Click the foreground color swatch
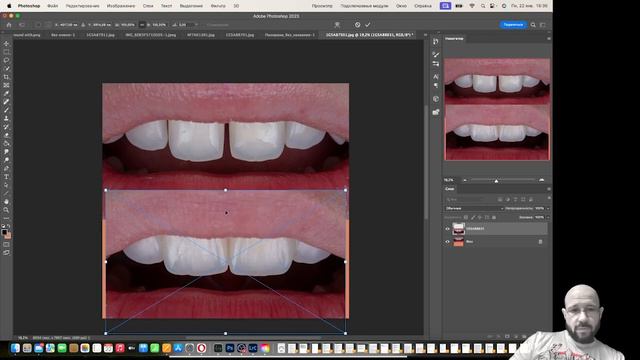The image size is (640, 360). [4, 233]
